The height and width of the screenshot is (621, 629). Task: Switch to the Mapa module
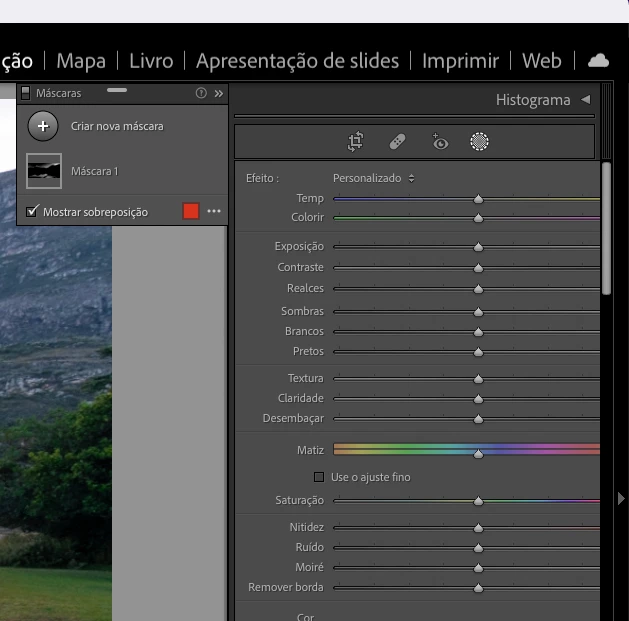(x=81, y=61)
